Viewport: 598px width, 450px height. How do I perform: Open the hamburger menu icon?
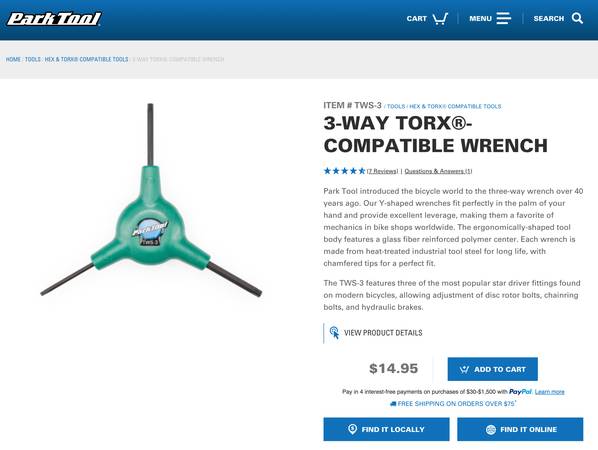click(503, 18)
